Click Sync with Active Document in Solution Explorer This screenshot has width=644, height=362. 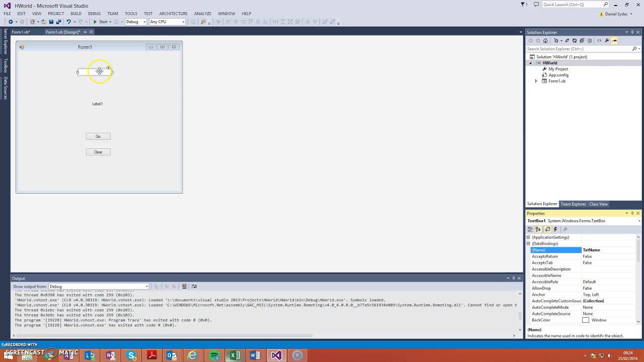coord(567,41)
